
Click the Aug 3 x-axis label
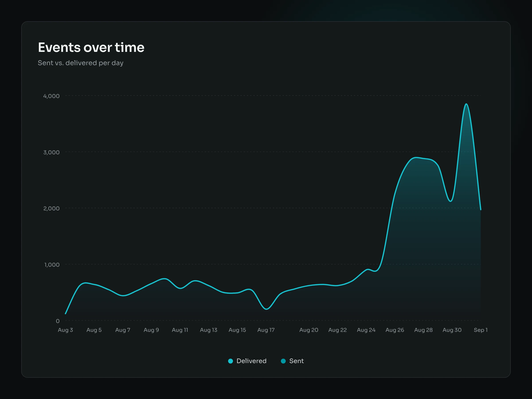(x=65, y=330)
